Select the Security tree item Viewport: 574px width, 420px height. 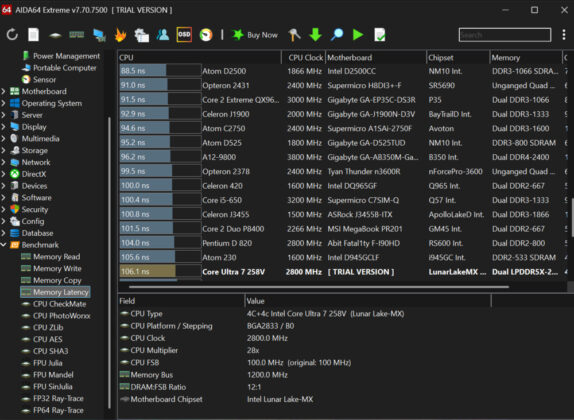coord(29,209)
